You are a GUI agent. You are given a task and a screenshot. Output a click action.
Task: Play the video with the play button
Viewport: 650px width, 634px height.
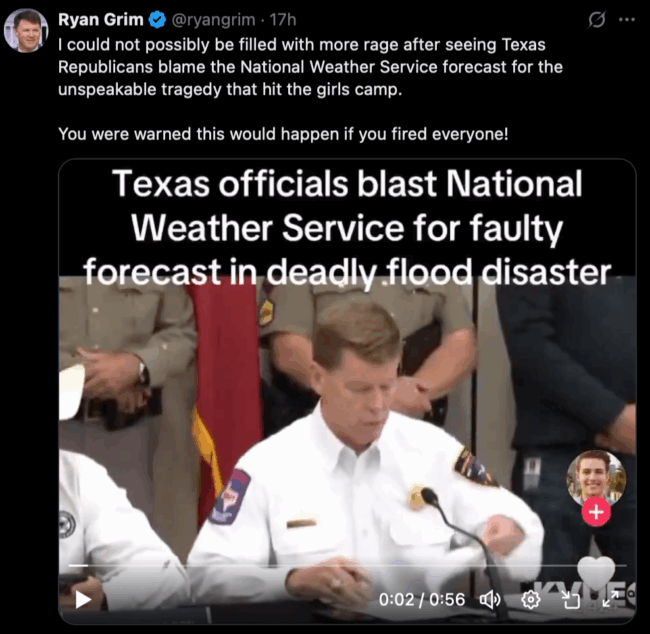click(83, 599)
